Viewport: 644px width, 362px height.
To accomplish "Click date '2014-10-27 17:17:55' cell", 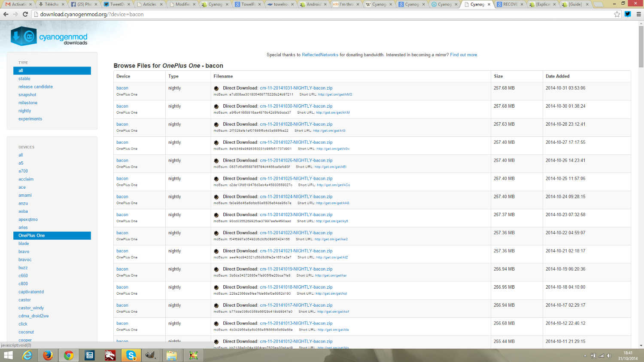I will pyautogui.click(x=565, y=142).
